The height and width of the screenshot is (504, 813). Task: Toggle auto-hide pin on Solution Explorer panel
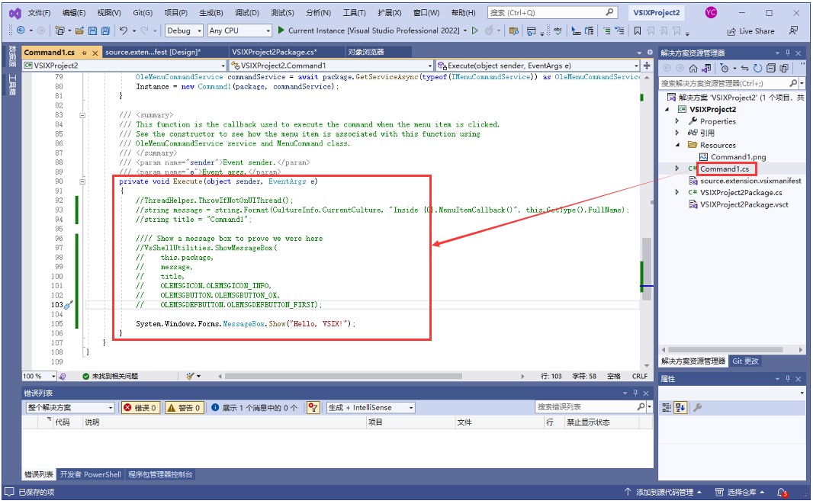[x=788, y=53]
